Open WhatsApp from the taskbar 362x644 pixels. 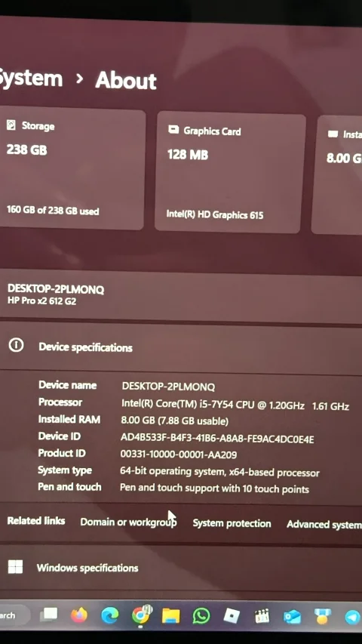click(x=201, y=616)
